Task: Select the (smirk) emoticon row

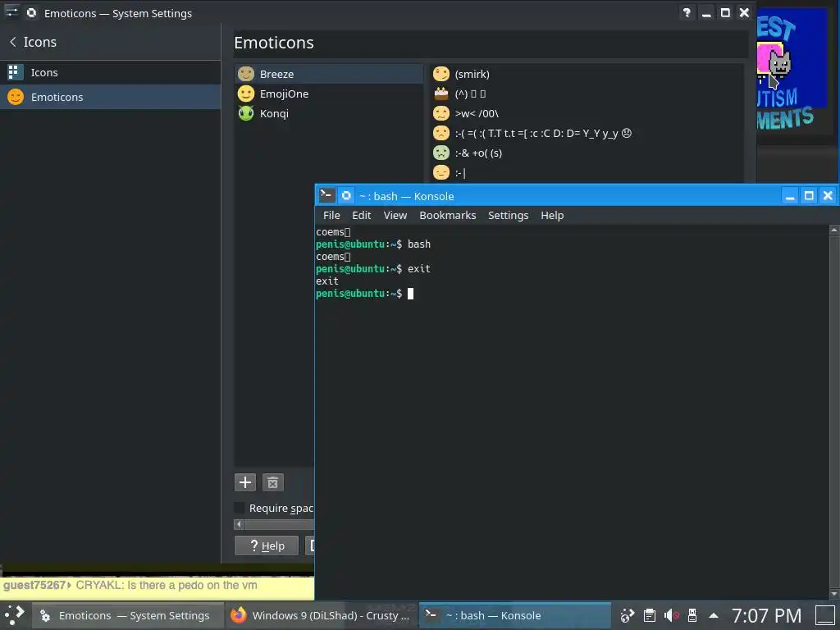Action: click(587, 74)
